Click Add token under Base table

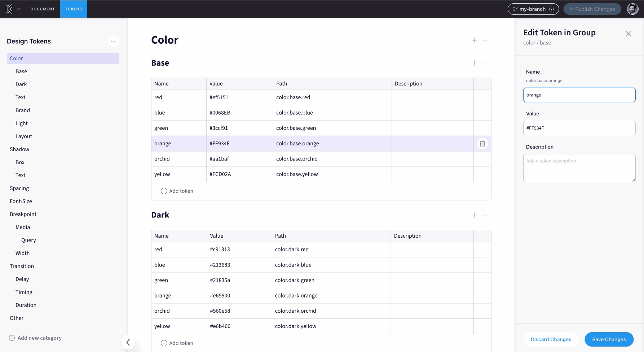pyautogui.click(x=177, y=191)
